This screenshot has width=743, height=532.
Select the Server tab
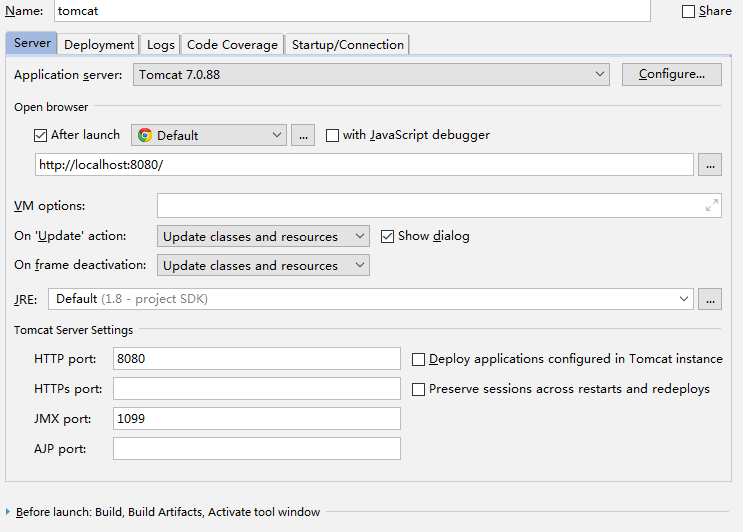[32, 43]
